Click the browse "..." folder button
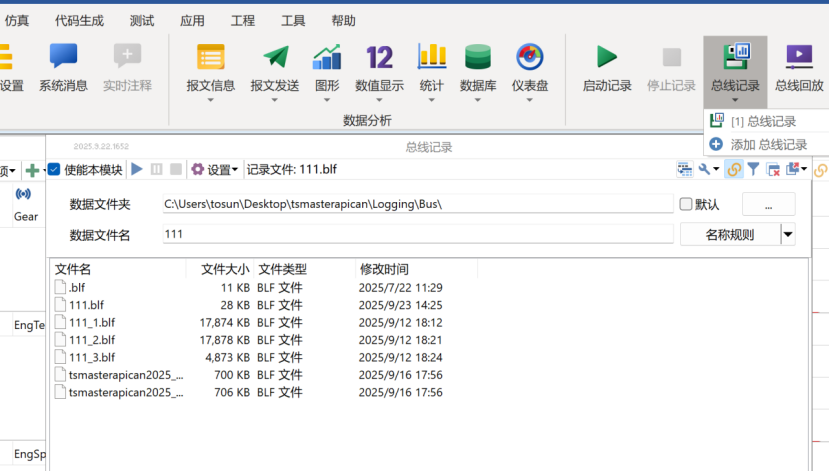The height and width of the screenshot is (471, 829). tap(768, 204)
